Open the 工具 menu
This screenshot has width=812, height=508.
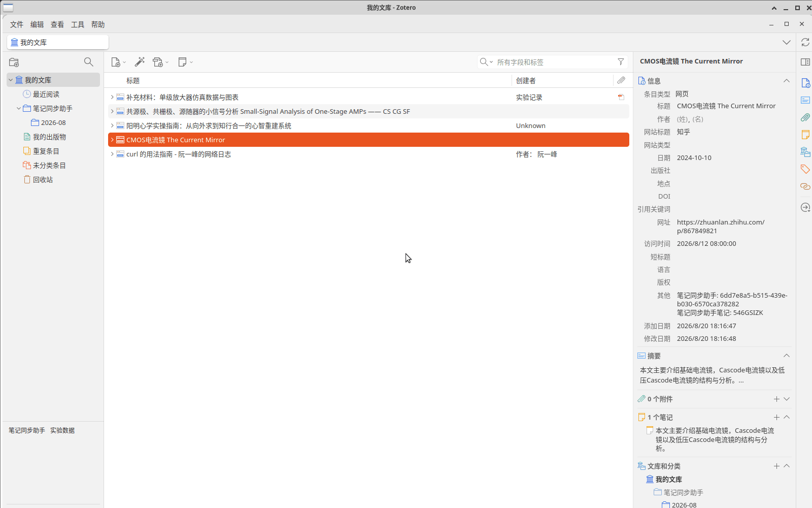[x=78, y=24]
